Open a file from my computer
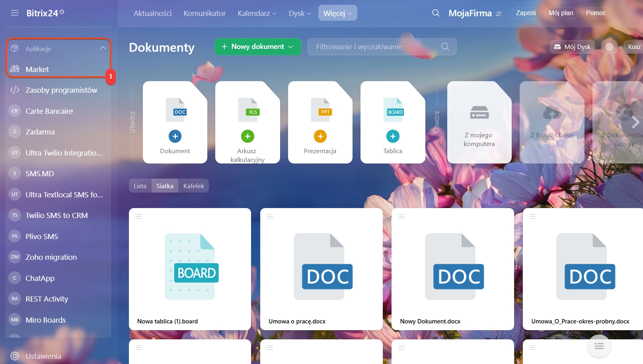 tap(479, 122)
